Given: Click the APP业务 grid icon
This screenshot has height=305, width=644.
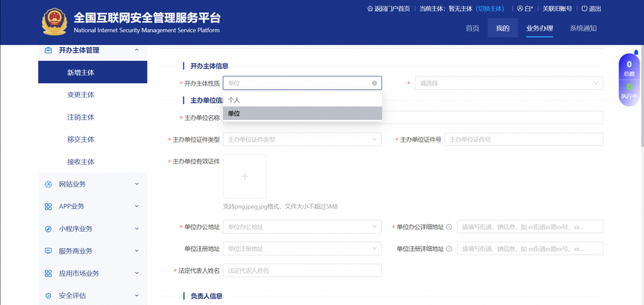Looking at the screenshot, I should (49, 207).
